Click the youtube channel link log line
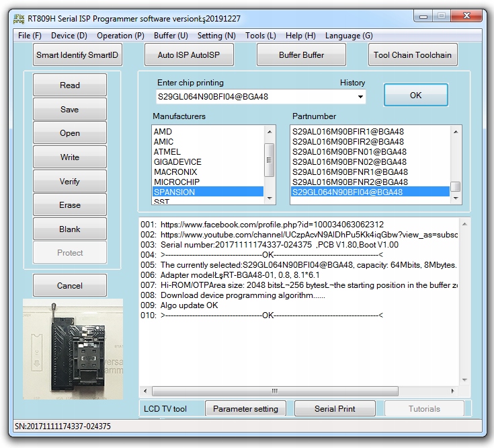The image size is (494, 448). [x=299, y=235]
